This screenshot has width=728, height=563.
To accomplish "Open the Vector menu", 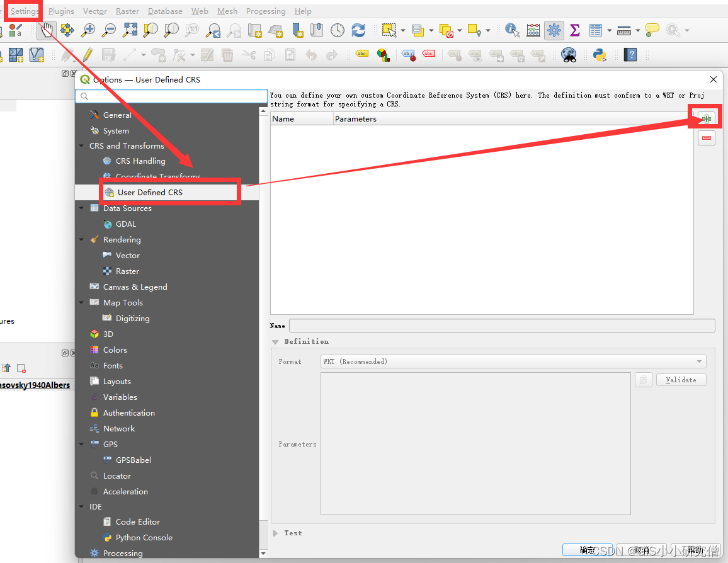I will [94, 11].
